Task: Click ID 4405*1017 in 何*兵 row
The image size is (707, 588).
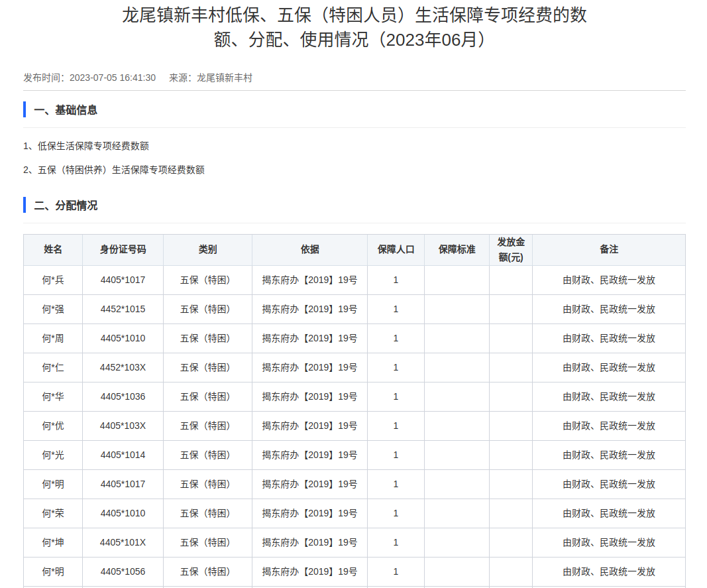Action: click(x=123, y=280)
